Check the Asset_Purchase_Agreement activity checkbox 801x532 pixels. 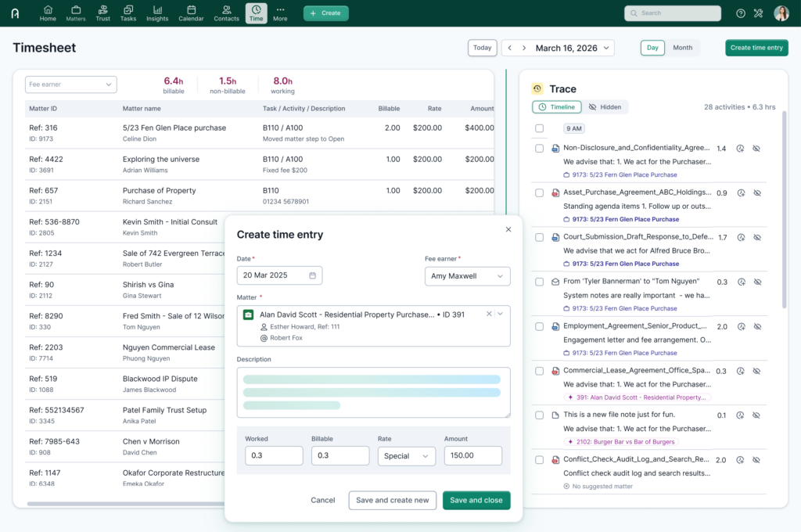pyautogui.click(x=540, y=193)
